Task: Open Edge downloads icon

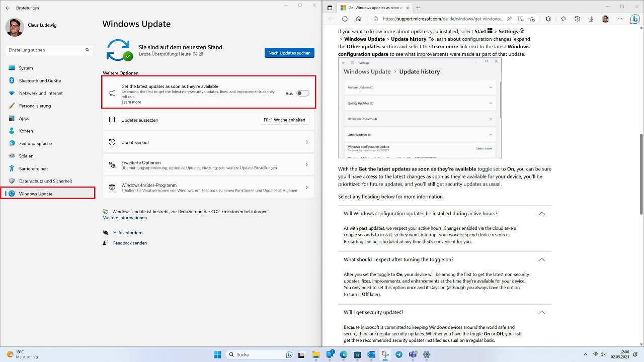Action: 591,19
